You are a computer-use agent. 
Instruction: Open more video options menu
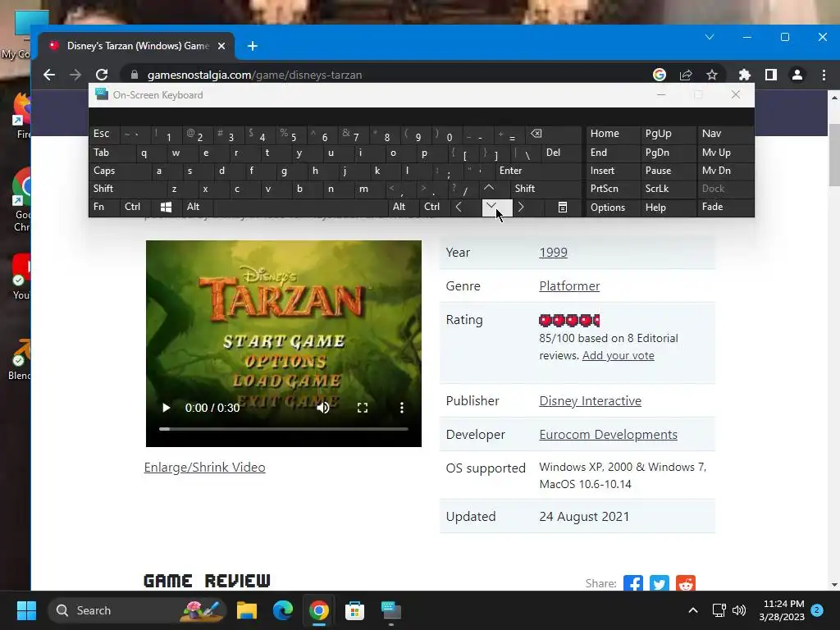click(402, 408)
